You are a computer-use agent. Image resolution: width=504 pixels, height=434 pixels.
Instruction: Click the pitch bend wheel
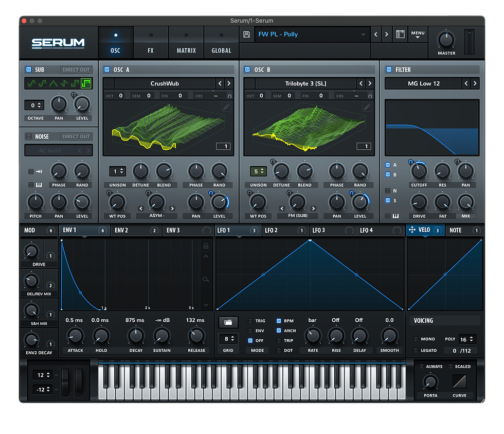[x=65, y=382]
